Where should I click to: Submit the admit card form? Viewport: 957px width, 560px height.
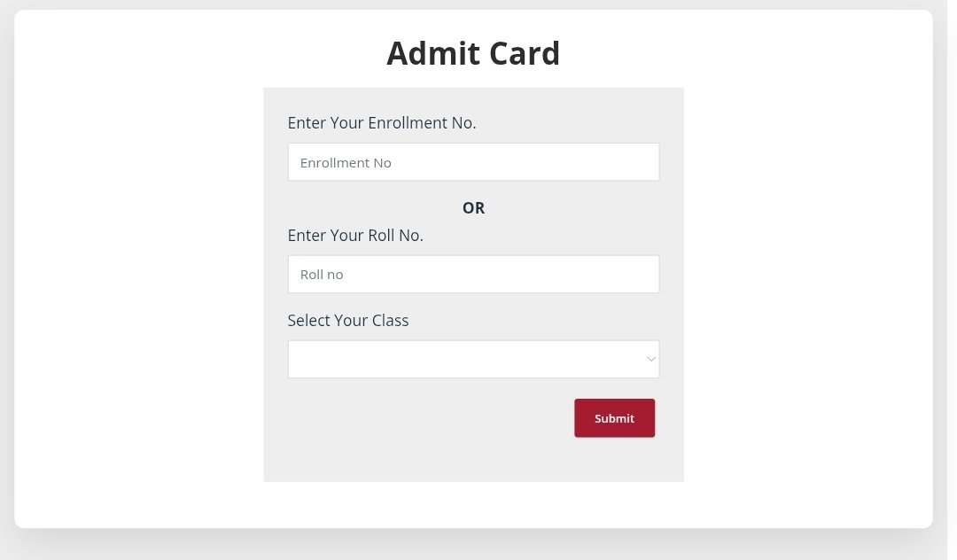[x=614, y=418]
